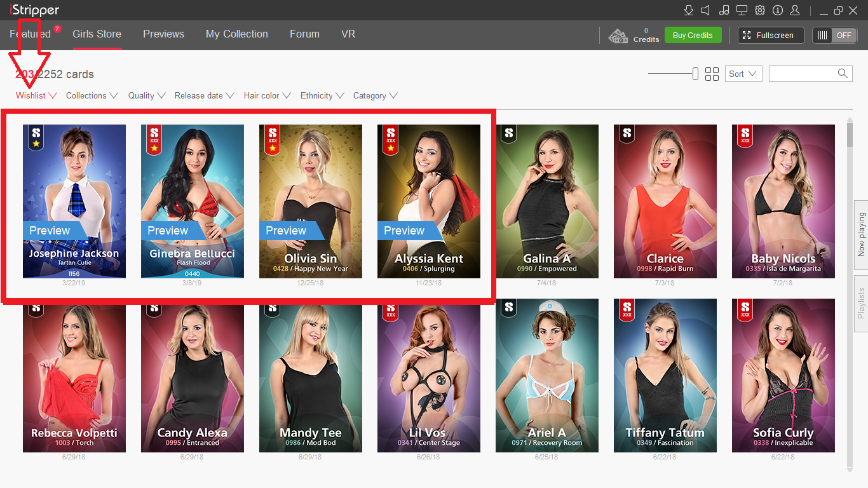This screenshot has height=488, width=868.
Task: Switch to the My Collection tab
Action: tap(236, 34)
